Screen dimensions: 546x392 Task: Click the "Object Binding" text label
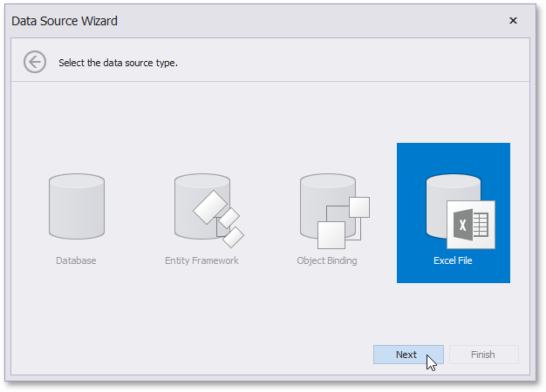327,260
